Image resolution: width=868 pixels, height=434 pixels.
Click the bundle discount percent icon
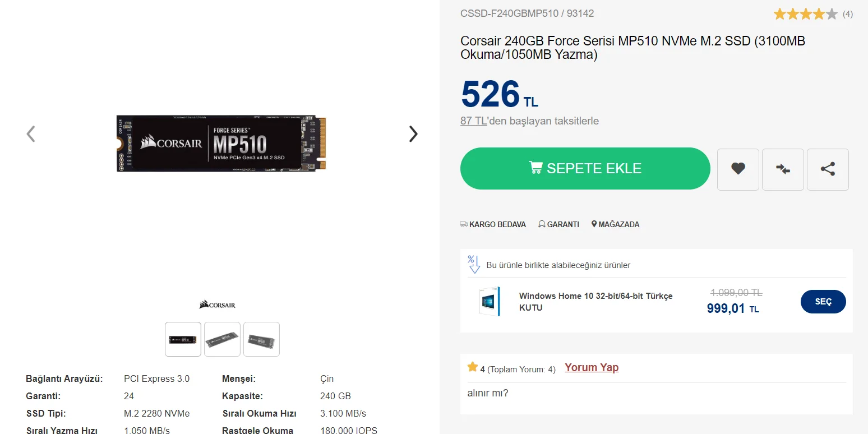474,264
